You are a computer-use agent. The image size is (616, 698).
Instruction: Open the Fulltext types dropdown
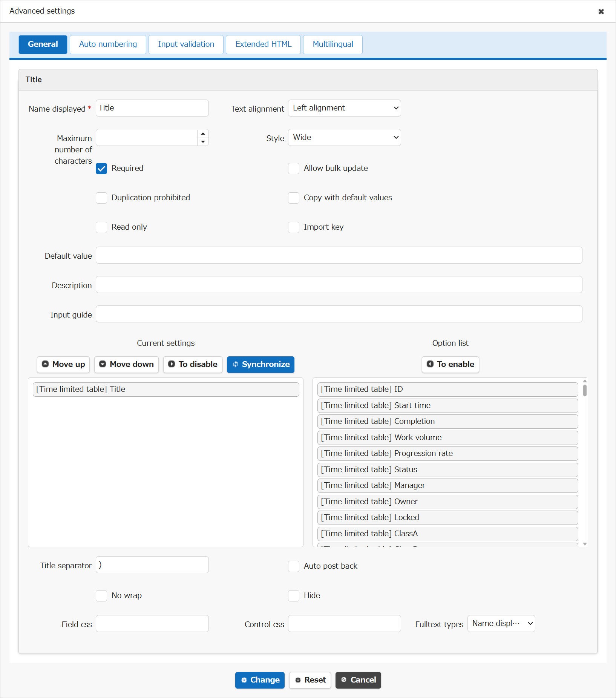click(x=501, y=624)
